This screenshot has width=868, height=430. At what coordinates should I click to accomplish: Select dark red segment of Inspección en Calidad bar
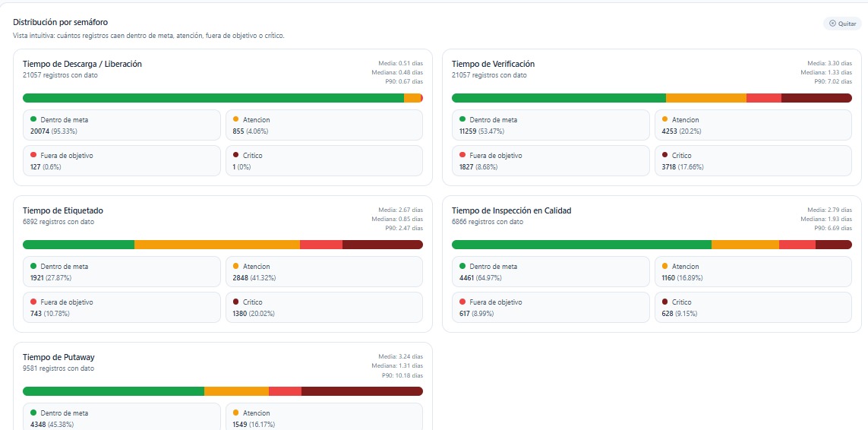pos(834,245)
